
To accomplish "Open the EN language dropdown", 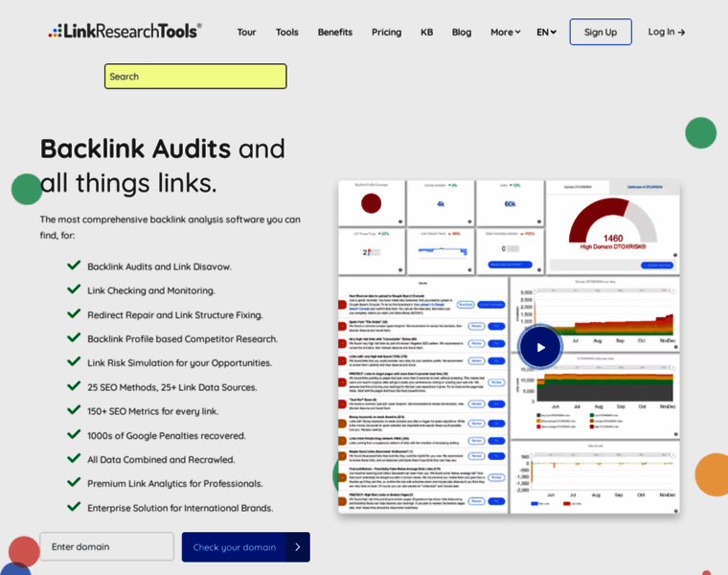I will point(546,32).
